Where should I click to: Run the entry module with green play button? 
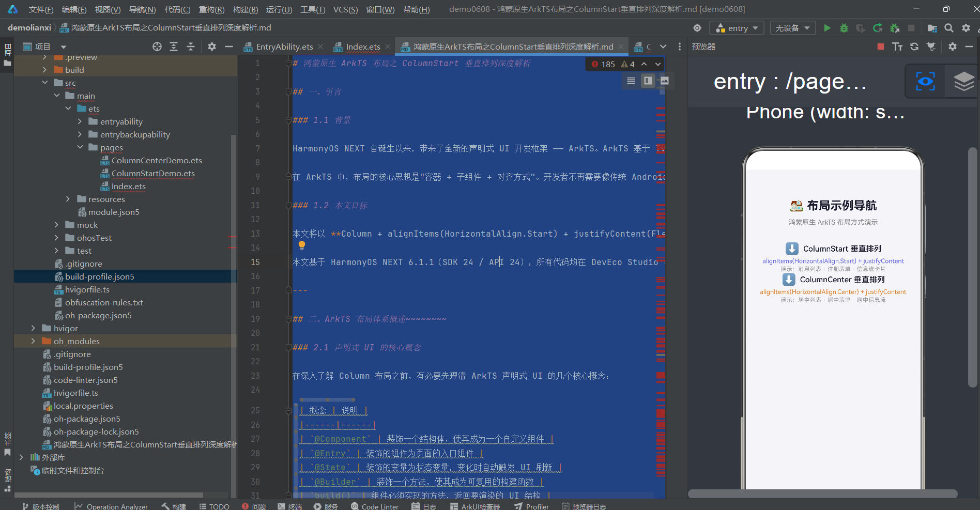pyautogui.click(x=827, y=28)
